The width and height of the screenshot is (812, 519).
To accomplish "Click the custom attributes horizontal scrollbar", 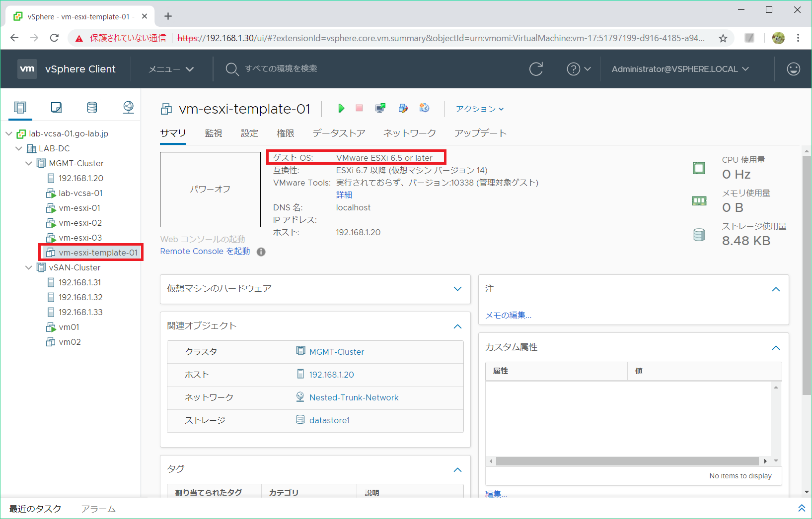I will pos(628,461).
